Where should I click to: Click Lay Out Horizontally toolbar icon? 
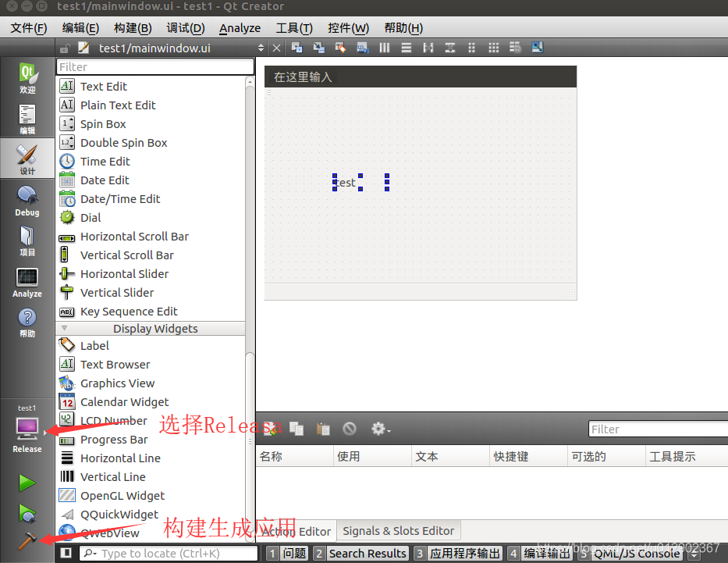pyautogui.click(x=384, y=48)
